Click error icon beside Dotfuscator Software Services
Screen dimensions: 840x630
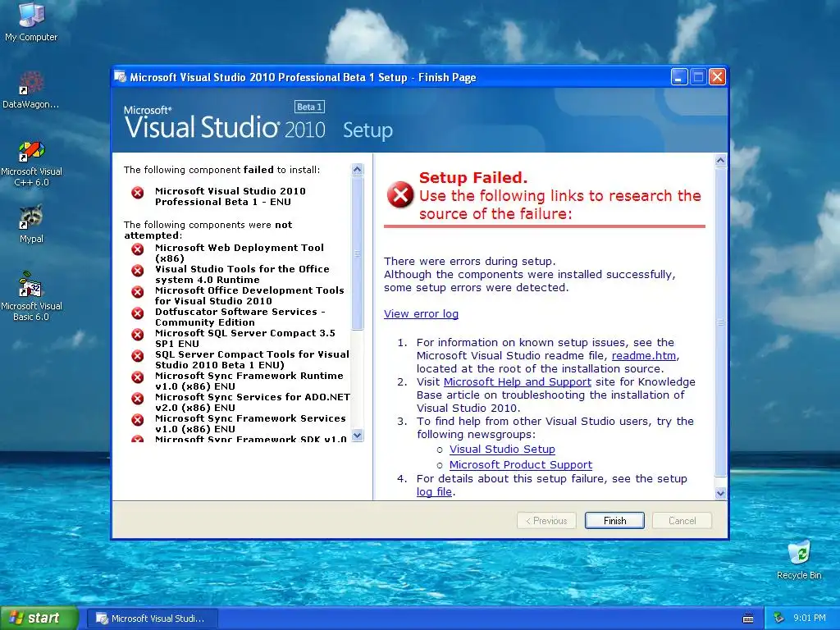[x=138, y=313]
